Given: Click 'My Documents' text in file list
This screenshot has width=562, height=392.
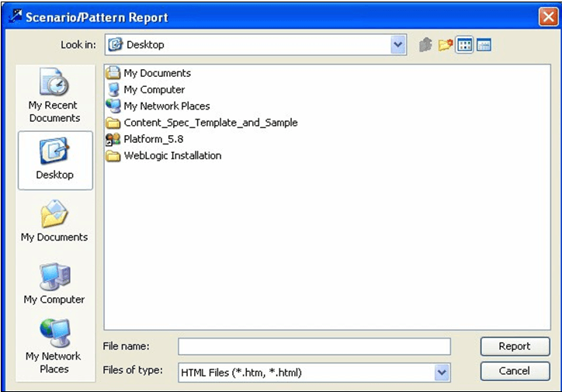Looking at the screenshot, I should (x=158, y=73).
